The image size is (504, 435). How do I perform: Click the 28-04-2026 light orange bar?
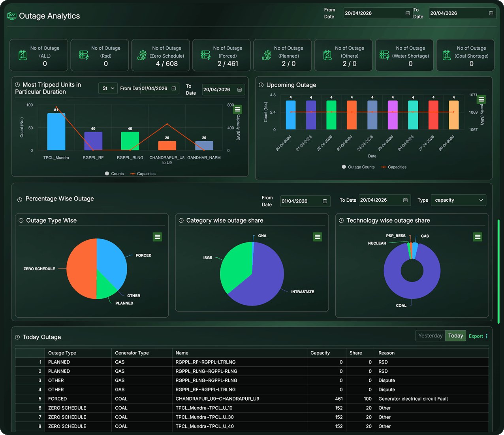pos(454,115)
